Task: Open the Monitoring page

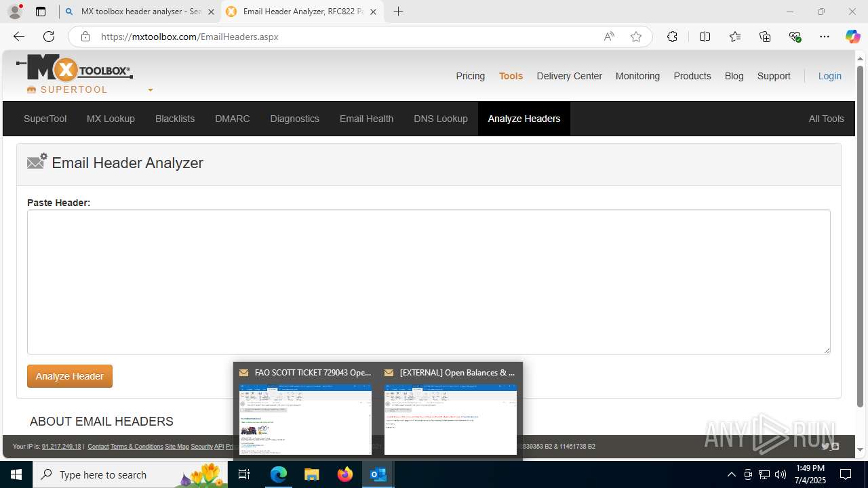Action: pyautogui.click(x=637, y=76)
